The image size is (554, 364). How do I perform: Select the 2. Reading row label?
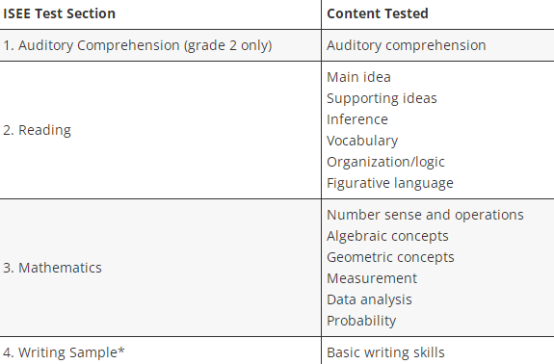pos(37,130)
